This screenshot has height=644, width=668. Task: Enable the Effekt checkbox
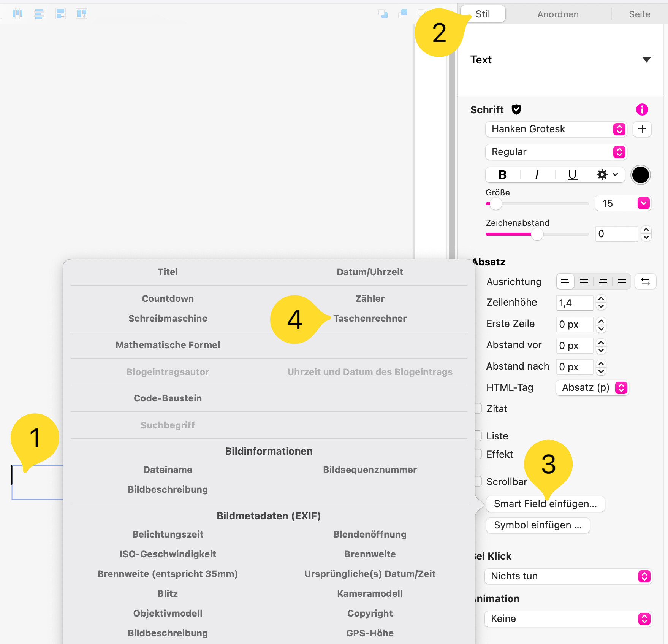(478, 454)
